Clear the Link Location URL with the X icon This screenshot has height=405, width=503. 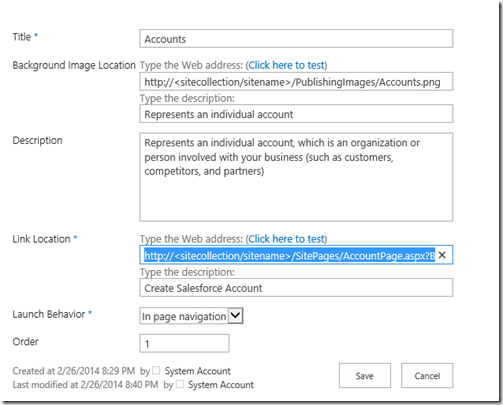click(442, 255)
